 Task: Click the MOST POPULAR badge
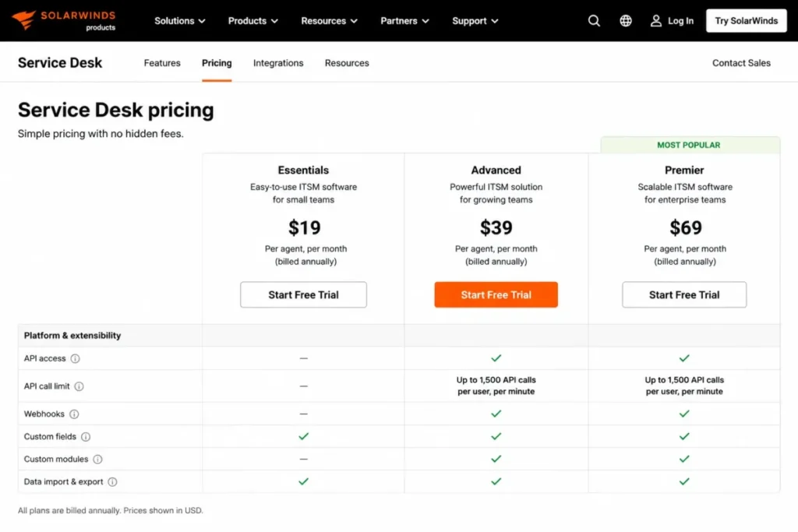click(x=690, y=145)
